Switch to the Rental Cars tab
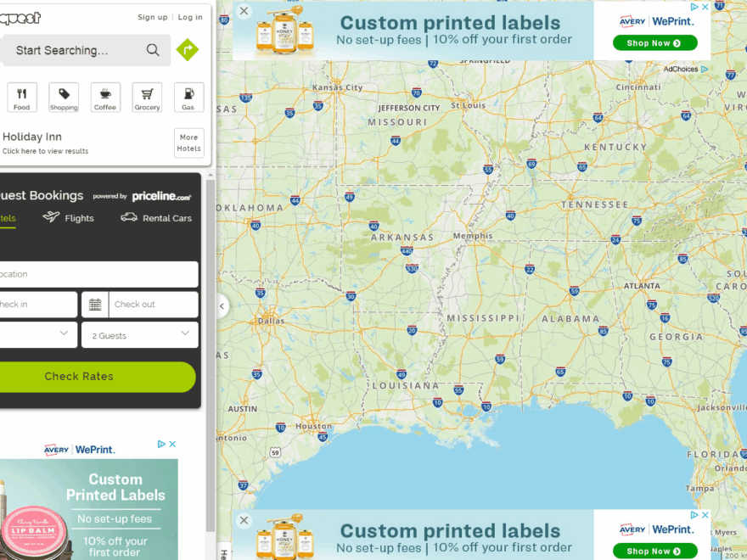The image size is (747, 560). 156,218
